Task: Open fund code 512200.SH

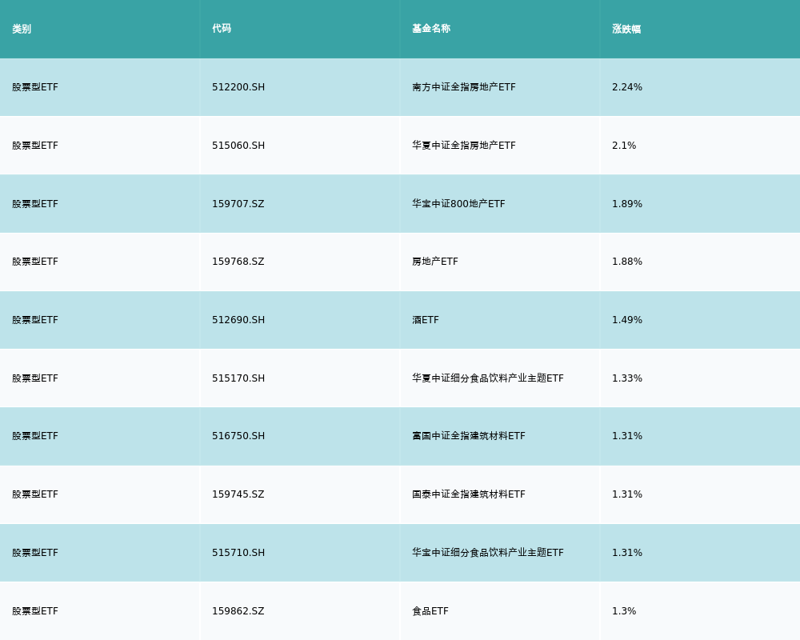Action: (x=238, y=87)
